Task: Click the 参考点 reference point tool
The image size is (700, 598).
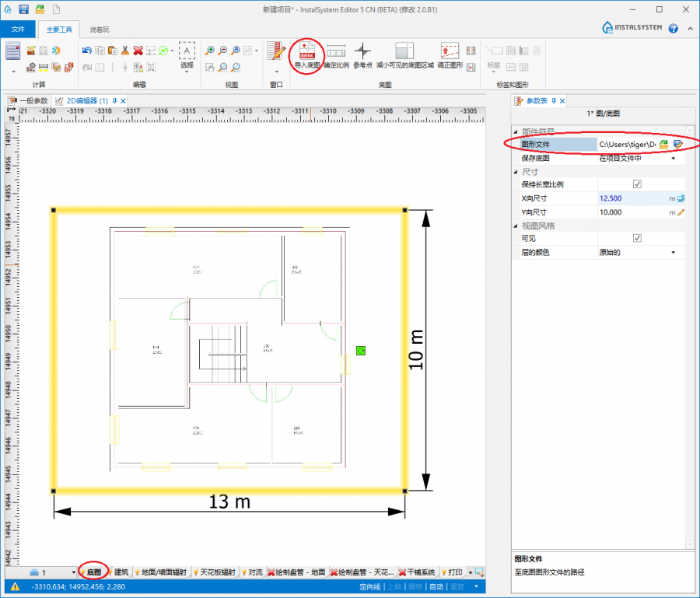Action: [363, 52]
